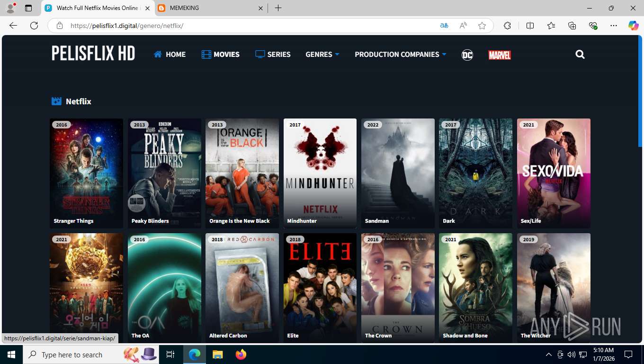Switch to the MEMEKING tab
The width and height of the screenshot is (644, 364).
coord(211,8)
